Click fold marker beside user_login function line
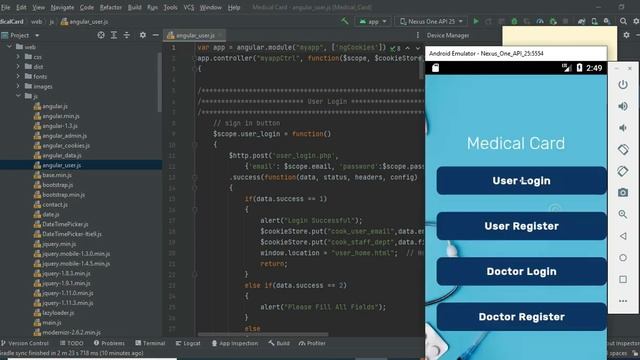 195,144
